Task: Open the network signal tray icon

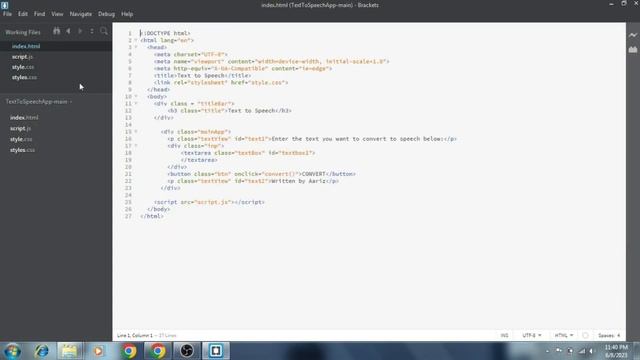Action: (x=582, y=351)
